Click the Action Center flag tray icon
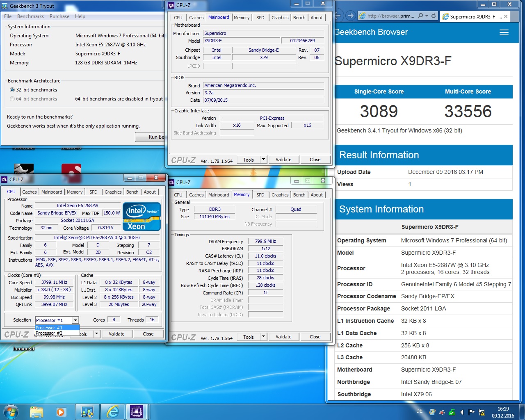Viewport: 525px width, 420px height. pyautogui.click(x=471, y=412)
